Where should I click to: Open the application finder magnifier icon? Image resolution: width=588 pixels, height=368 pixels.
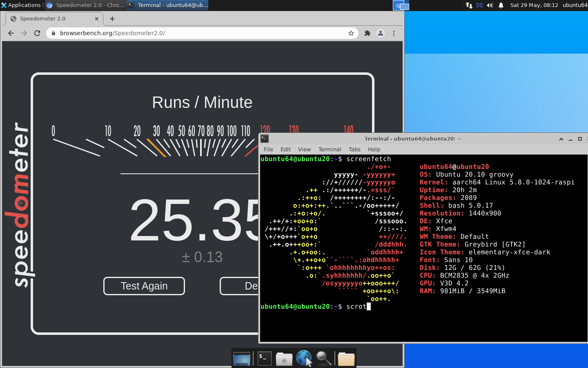[324, 359]
